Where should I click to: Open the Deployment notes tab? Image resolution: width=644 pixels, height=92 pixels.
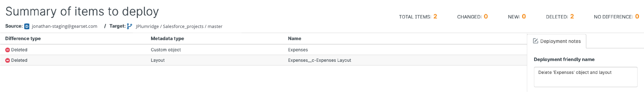[560, 41]
